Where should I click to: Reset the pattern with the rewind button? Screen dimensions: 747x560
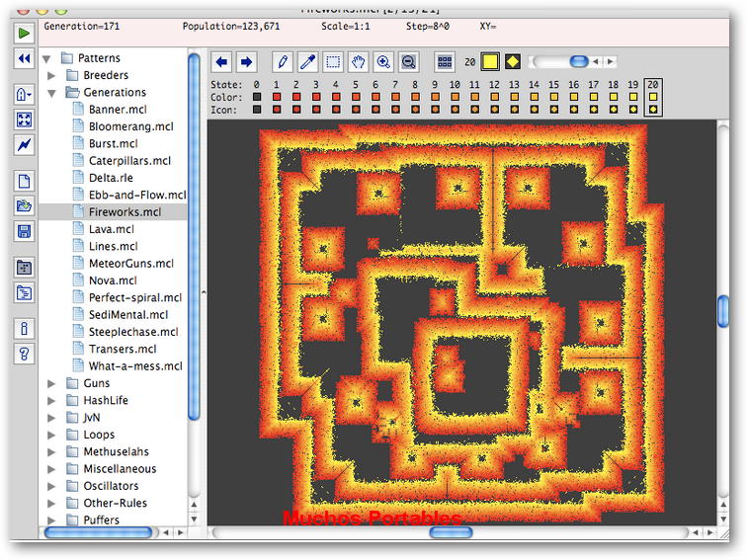pyautogui.click(x=24, y=59)
